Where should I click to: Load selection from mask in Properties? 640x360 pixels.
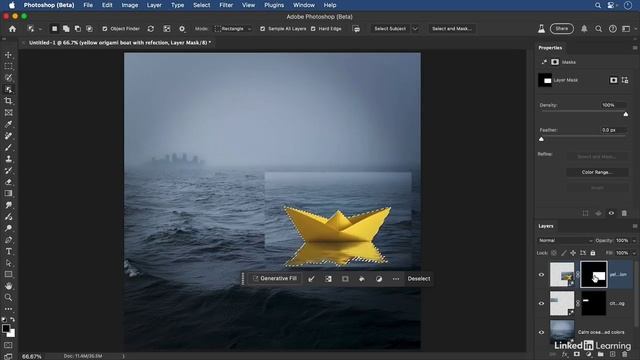click(585, 213)
